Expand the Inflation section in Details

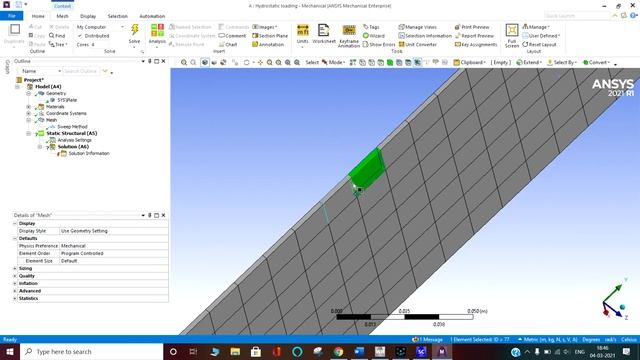point(15,283)
